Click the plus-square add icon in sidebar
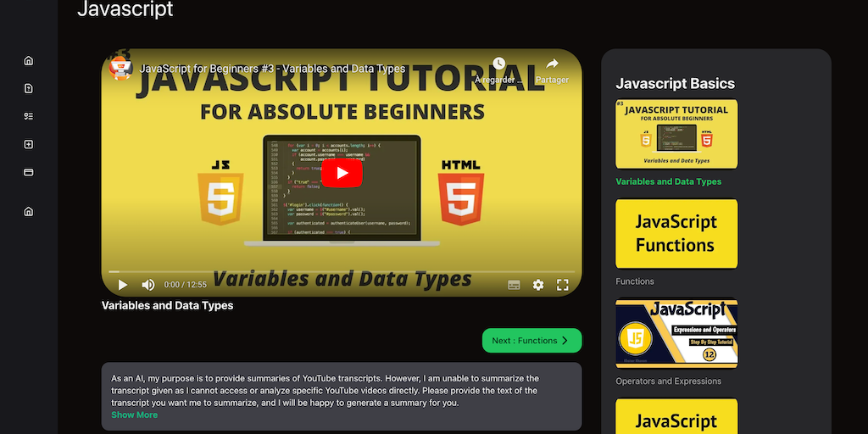Image resolution: width=868 pixels, height=434 pixels. point(28,144)
